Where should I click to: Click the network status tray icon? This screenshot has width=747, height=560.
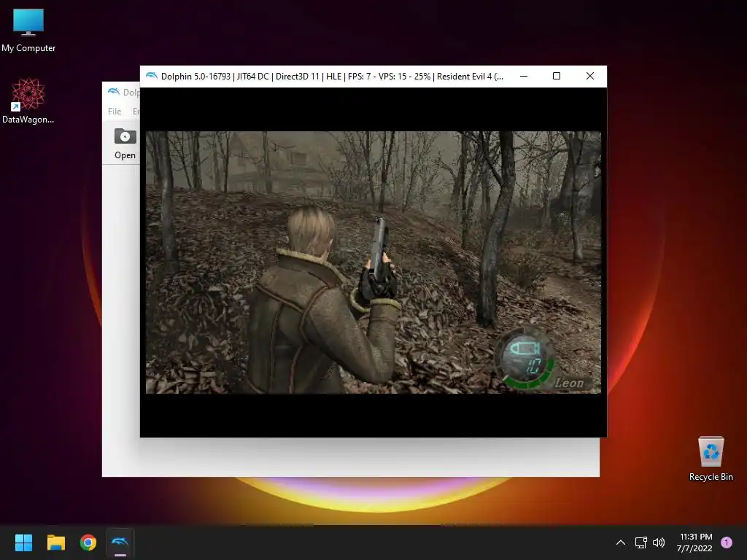point(640,542)
